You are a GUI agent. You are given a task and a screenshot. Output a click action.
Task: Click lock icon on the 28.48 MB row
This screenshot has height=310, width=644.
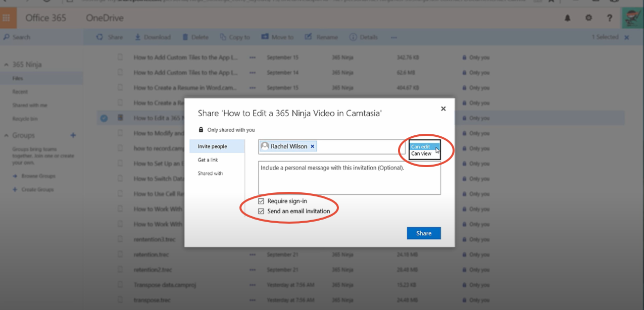point(464,270)
